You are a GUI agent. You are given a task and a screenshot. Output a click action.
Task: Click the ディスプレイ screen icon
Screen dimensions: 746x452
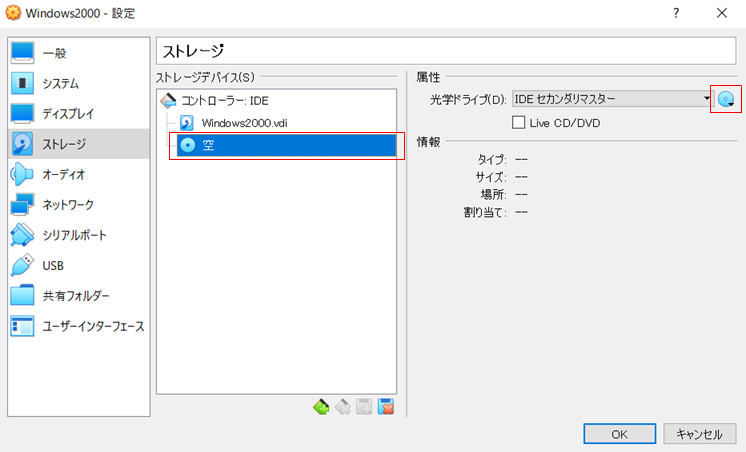coord(22,113)
